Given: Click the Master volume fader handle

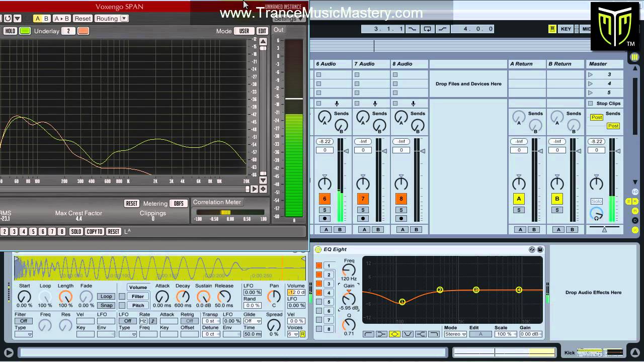Looking at the screenshot, I should coord(617,151).
